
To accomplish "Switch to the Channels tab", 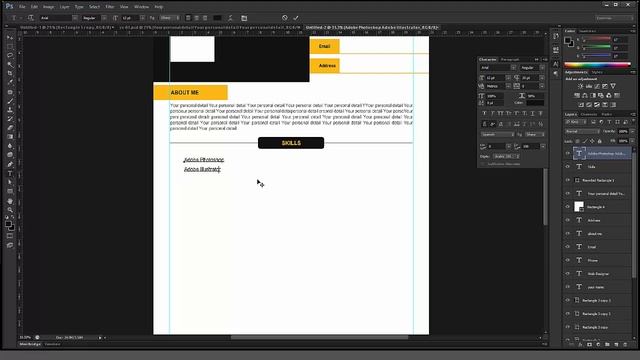I will [x=589, y=114].
